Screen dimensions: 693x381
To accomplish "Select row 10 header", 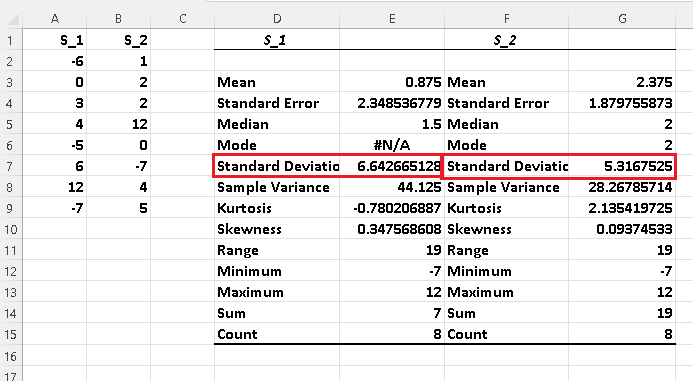I will [x=11, y=229].
